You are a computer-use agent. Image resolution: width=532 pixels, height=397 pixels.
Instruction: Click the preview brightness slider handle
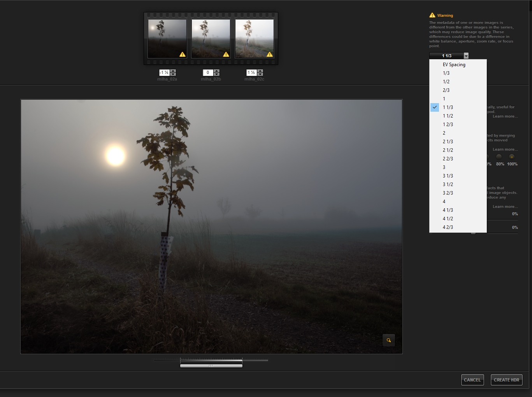coord(211,366)
